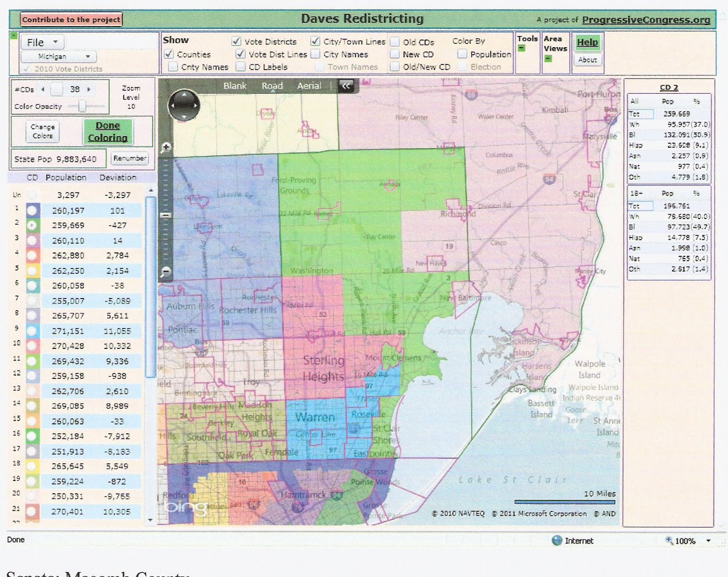Enable the CD Labels checkbox
728x577 pixels.
[241, 67]
